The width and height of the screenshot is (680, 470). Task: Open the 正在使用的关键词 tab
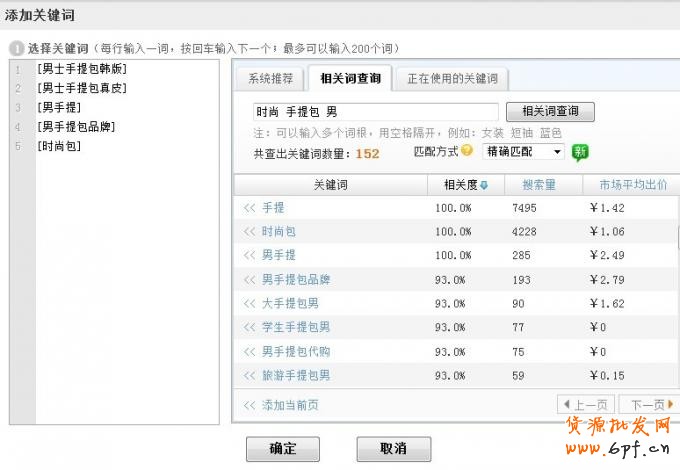tap(452, 79)
